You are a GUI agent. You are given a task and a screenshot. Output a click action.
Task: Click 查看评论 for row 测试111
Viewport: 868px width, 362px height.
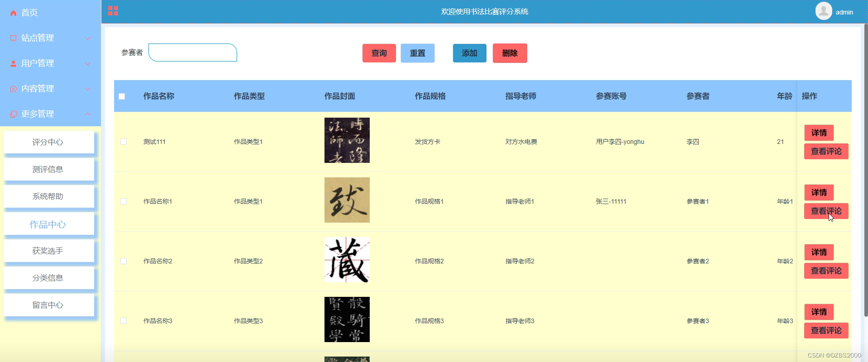click(x=826, y=151)
